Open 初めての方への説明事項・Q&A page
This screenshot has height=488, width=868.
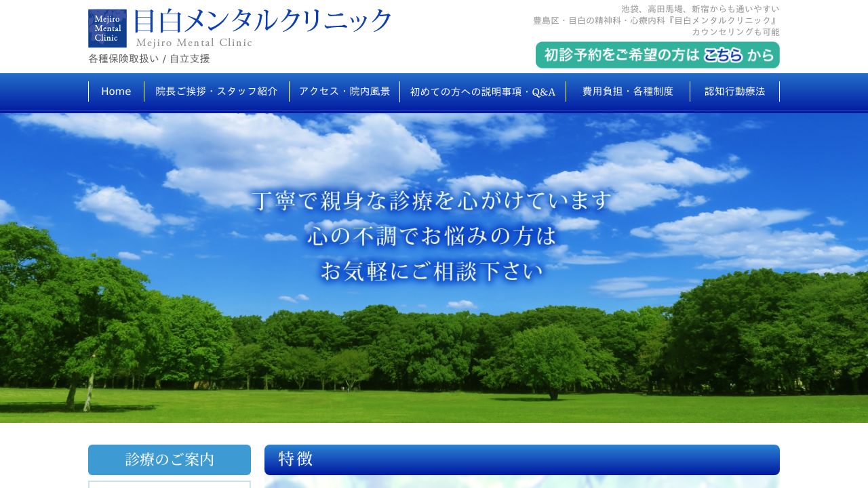point(482,91)
